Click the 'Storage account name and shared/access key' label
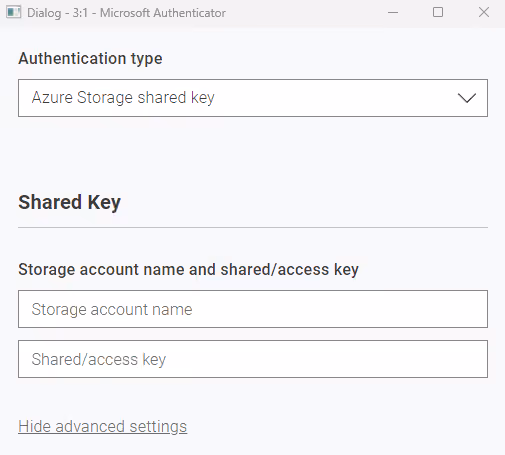Screen dimensions: 505x455 (x=188, y=269)
